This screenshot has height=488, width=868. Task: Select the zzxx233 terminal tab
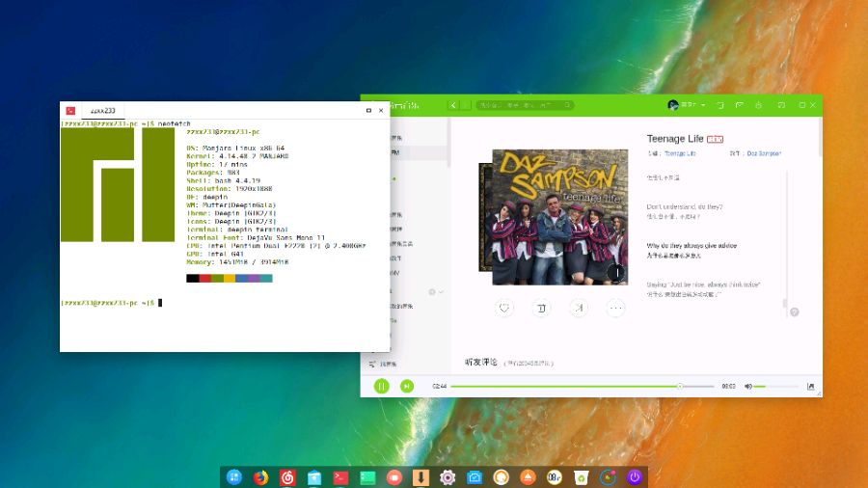pos(103,111)
